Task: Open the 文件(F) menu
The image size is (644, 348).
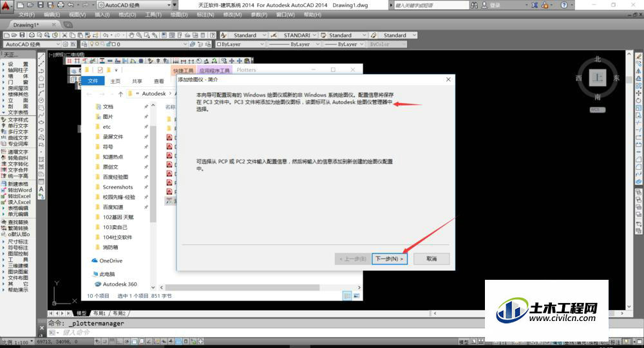Action: pos(26,15)
